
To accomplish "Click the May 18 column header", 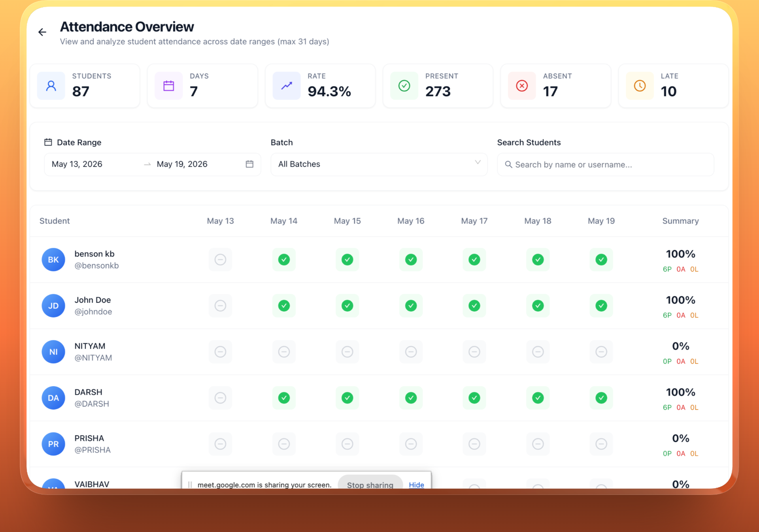I will 538,221.
